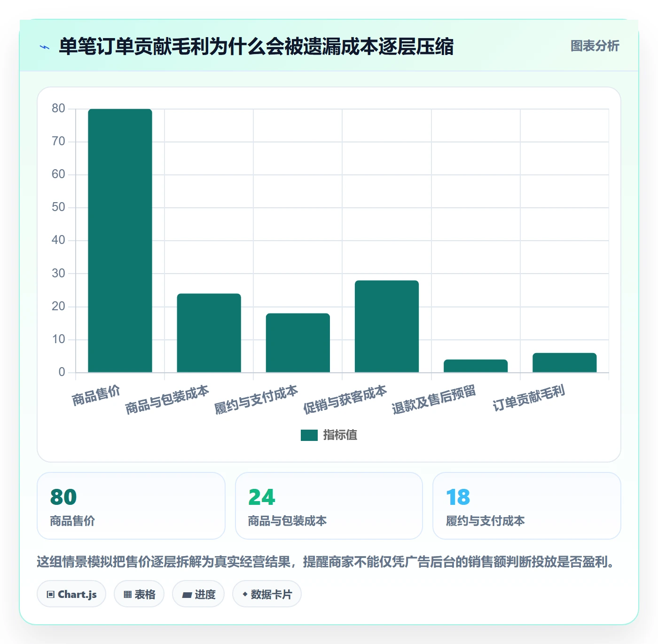658x644 pixels.
Task: Click the tallest bar for 商品售价
Action: pyautogui.click(x=120, y=241)
